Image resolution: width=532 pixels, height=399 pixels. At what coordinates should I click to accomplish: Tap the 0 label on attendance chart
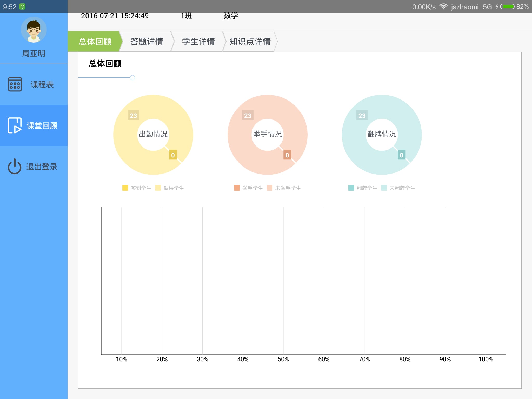click(173, 155)
